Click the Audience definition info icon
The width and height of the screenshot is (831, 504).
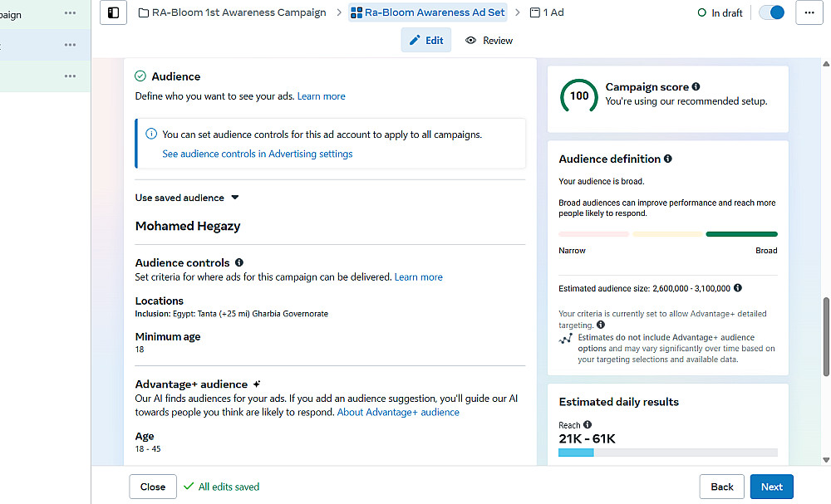[x=668, y=159]
